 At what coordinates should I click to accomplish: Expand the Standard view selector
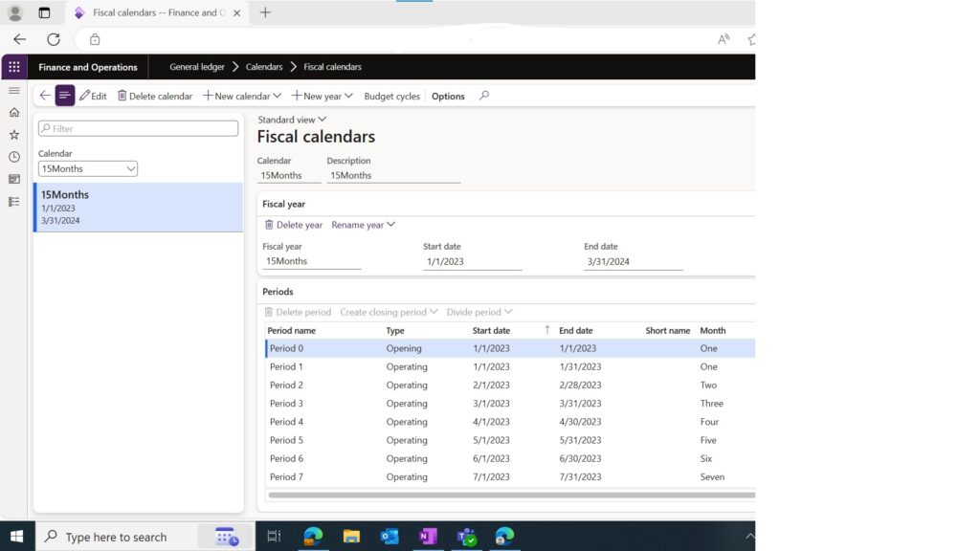click(x=292, y=120)
